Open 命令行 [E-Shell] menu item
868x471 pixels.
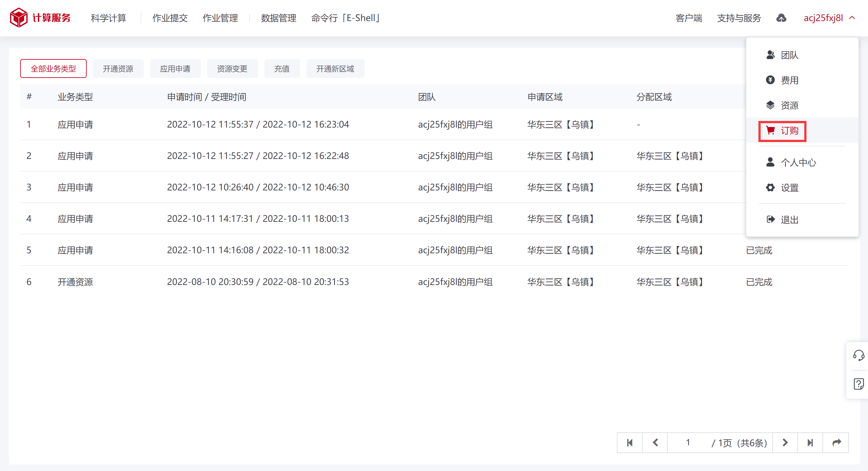(346, 18)
